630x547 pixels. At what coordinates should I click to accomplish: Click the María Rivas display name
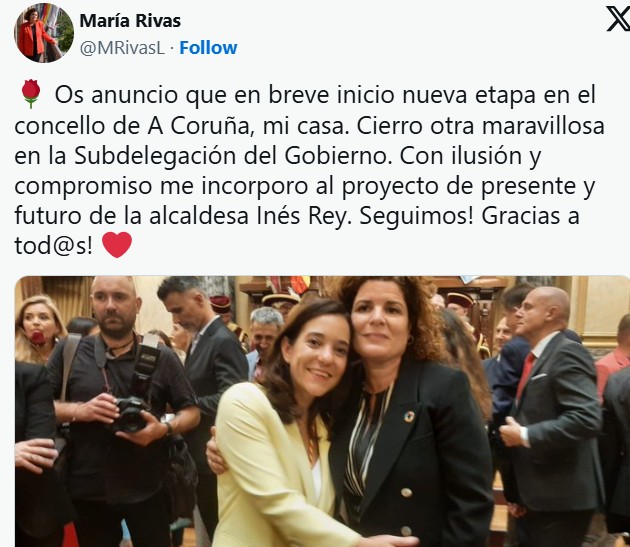pos(130,21)
